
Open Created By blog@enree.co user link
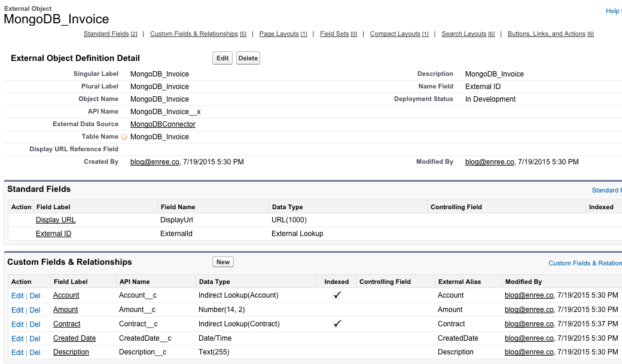[x=155, y=162]
